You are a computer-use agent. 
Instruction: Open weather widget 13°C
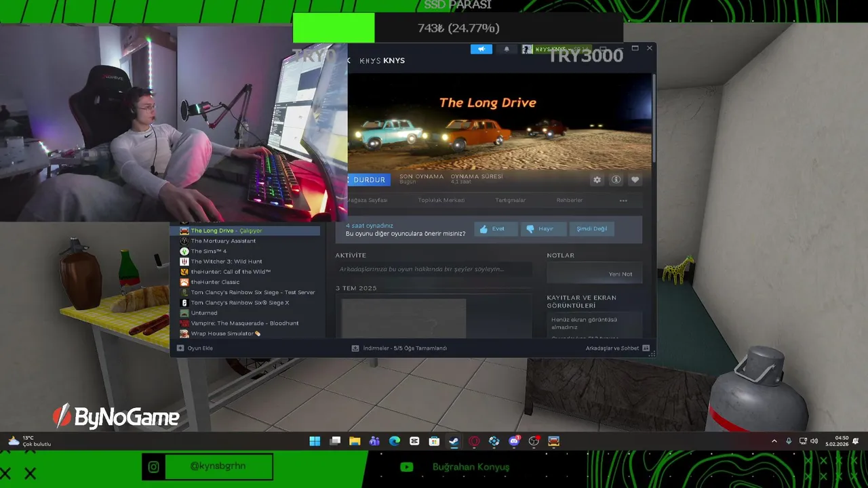(x=30, y=441)
